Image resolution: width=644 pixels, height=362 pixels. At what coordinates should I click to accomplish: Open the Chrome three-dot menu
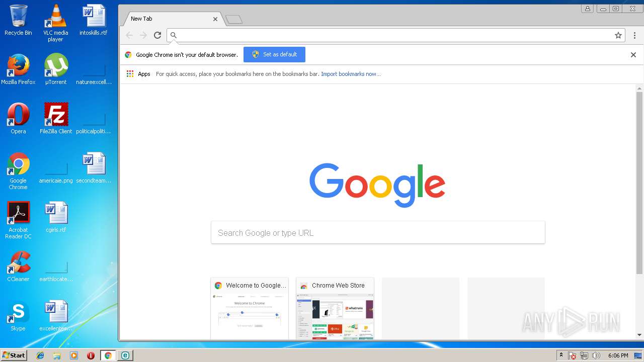click(634, 35)
